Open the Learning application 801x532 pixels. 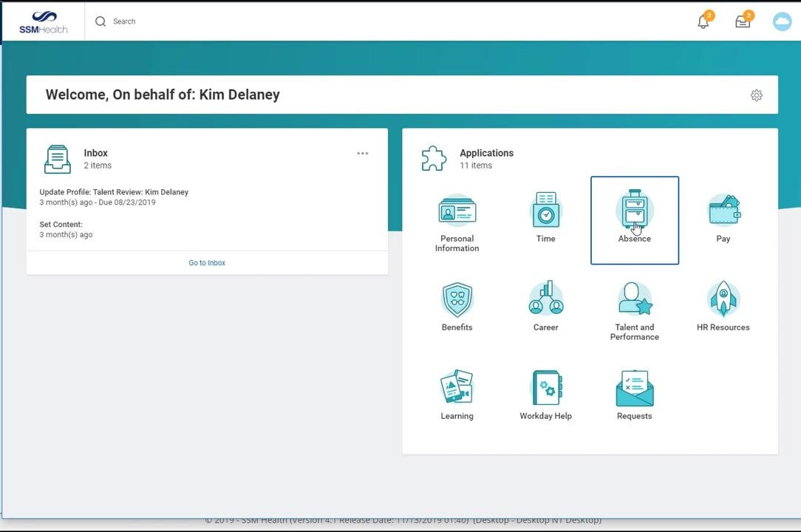click(x=457, y=395)
